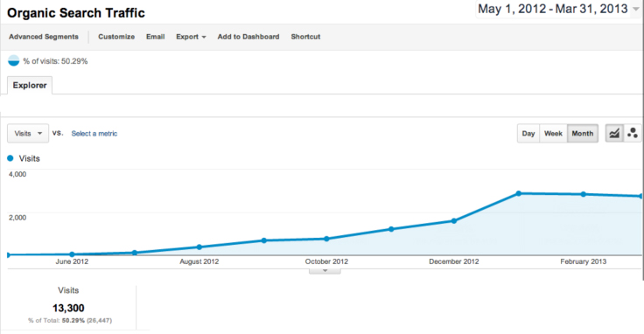Screen dimensions: 644x334
Task: Click Add to Dashboard
Action: (x=248, y=37)
